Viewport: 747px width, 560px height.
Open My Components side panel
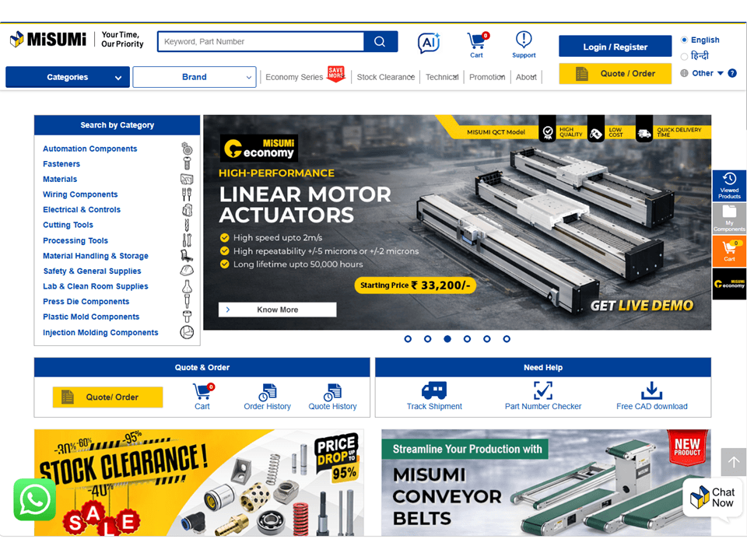pyautogui.click(x=729, y=219)
